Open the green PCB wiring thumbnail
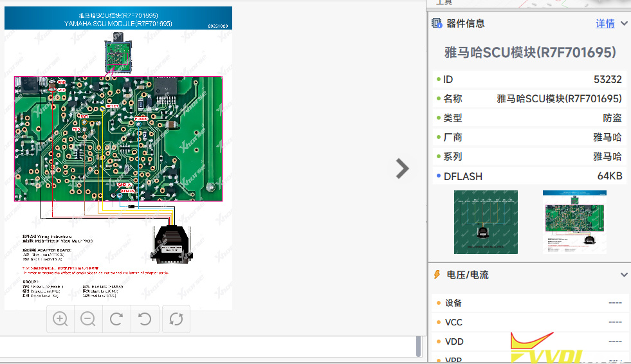The width and height of the screenshot is (631, 364). coord(486,222)
